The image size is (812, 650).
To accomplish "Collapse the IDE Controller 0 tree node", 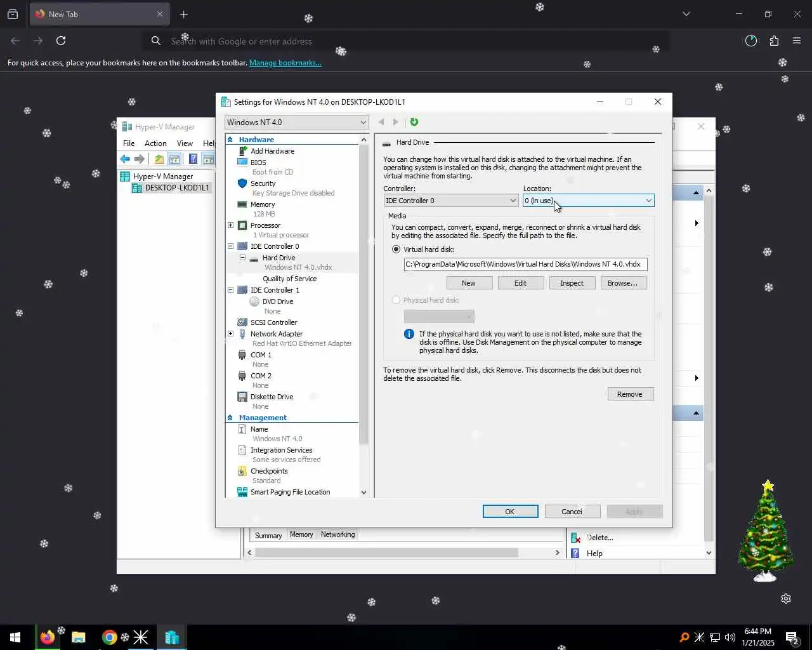I will [231, 246].
